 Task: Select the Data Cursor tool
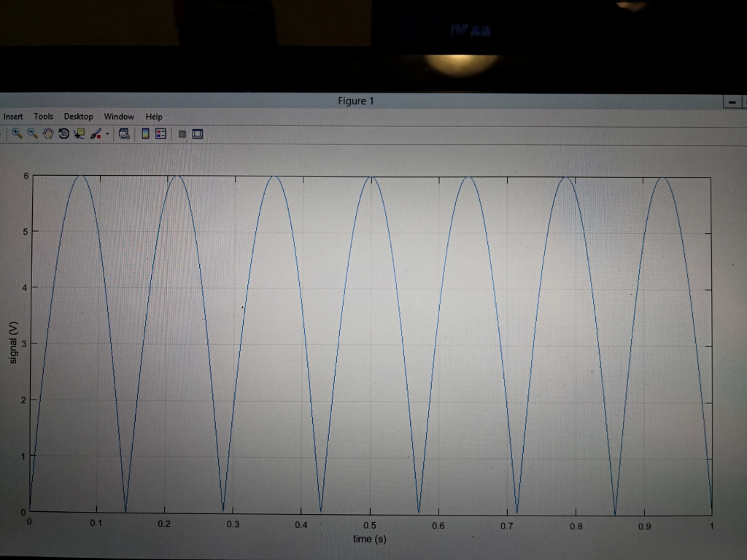click(x=79, y=133)
